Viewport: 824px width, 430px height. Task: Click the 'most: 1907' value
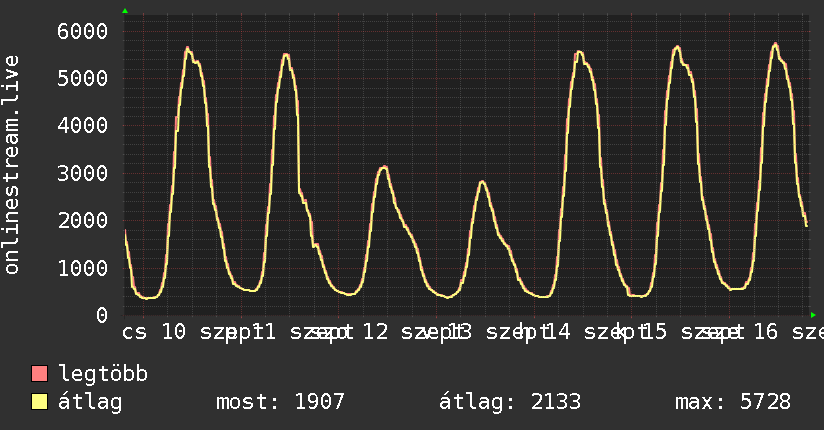coord(280,402)
